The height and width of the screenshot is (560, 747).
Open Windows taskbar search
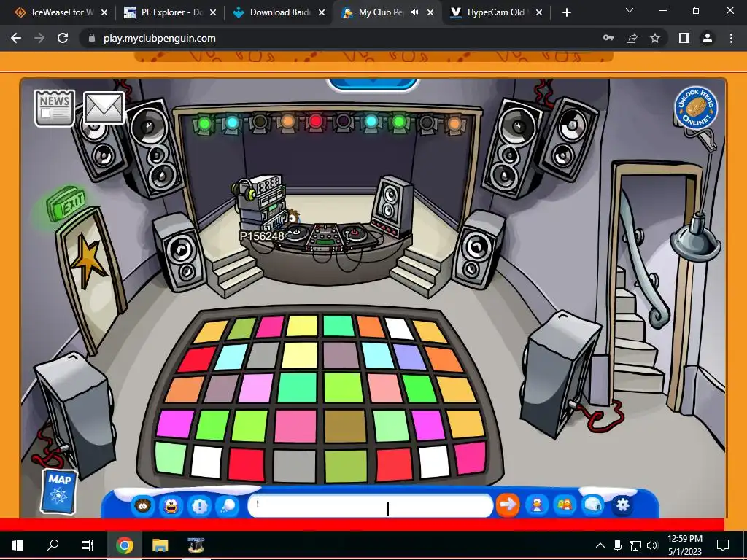pyautogui.click(x=53, y=545)
